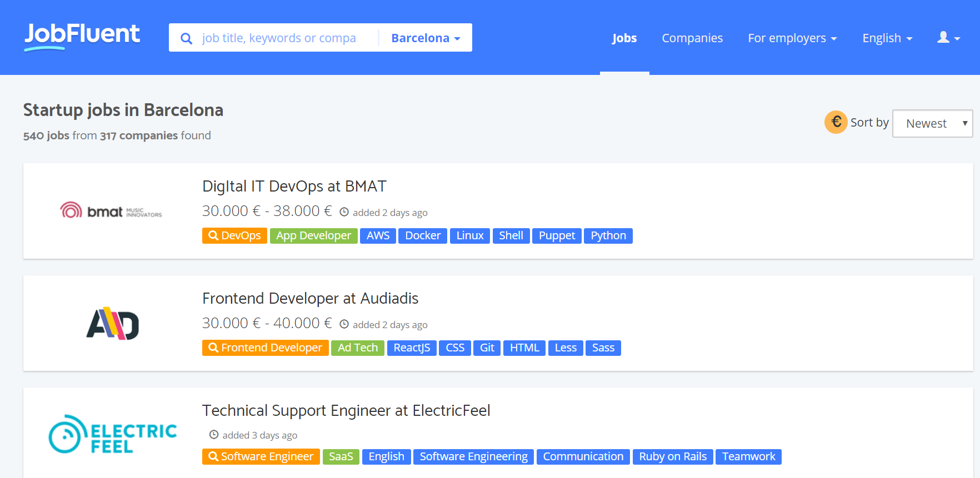Select the Communication tag

583,457
